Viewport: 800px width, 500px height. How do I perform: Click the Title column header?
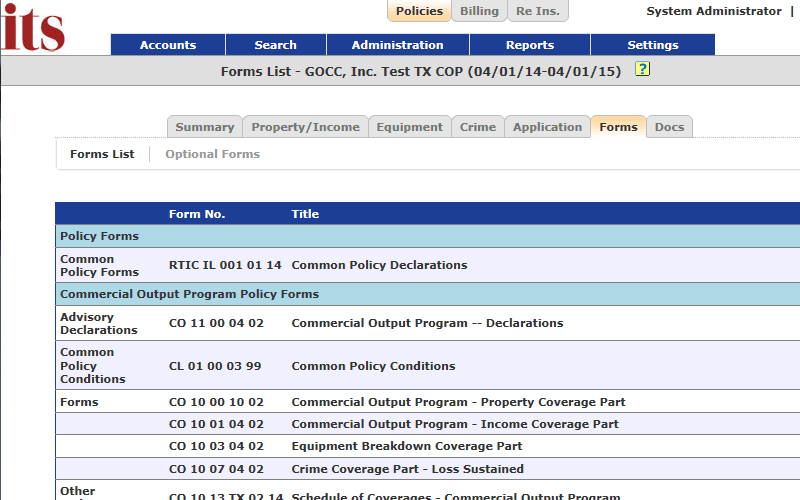pos(305,214)
